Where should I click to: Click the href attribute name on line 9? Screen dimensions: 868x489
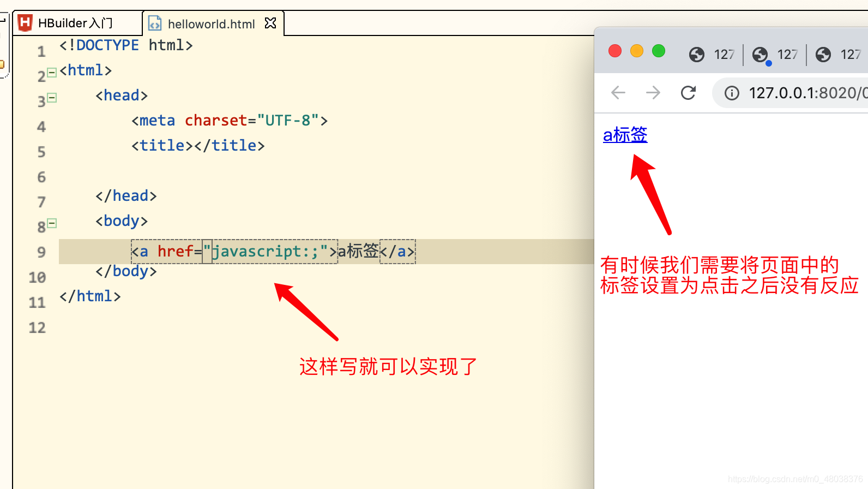pyautogui.click(x=176, y=251)
